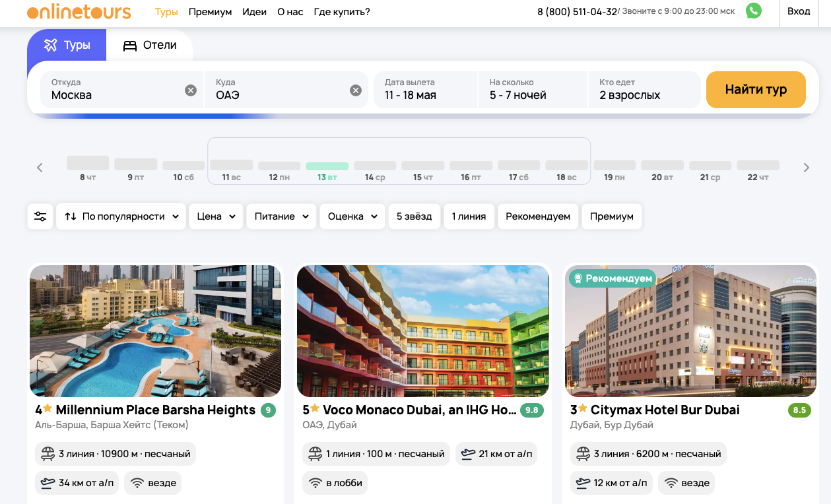Viewport: 831px width, 504px height.
Task: Click the '21 км от а/п' airport tag
Action: point(497,454)
